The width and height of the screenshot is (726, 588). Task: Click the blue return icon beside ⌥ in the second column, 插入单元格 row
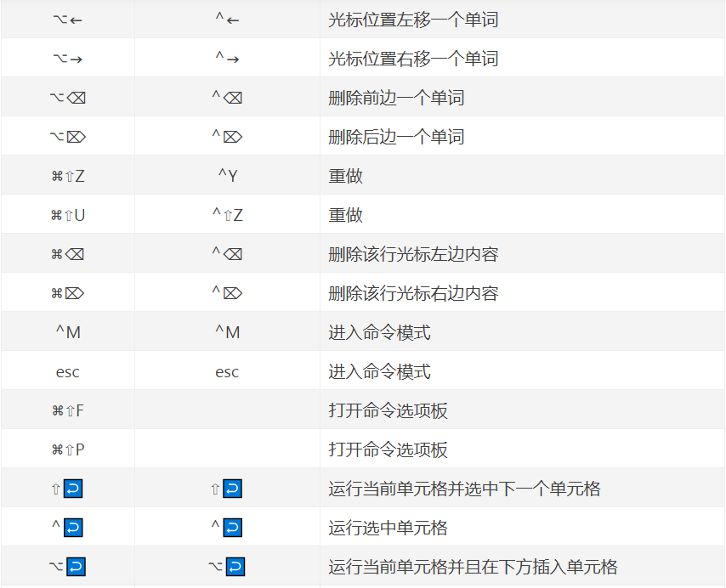[x=235, y=567]
